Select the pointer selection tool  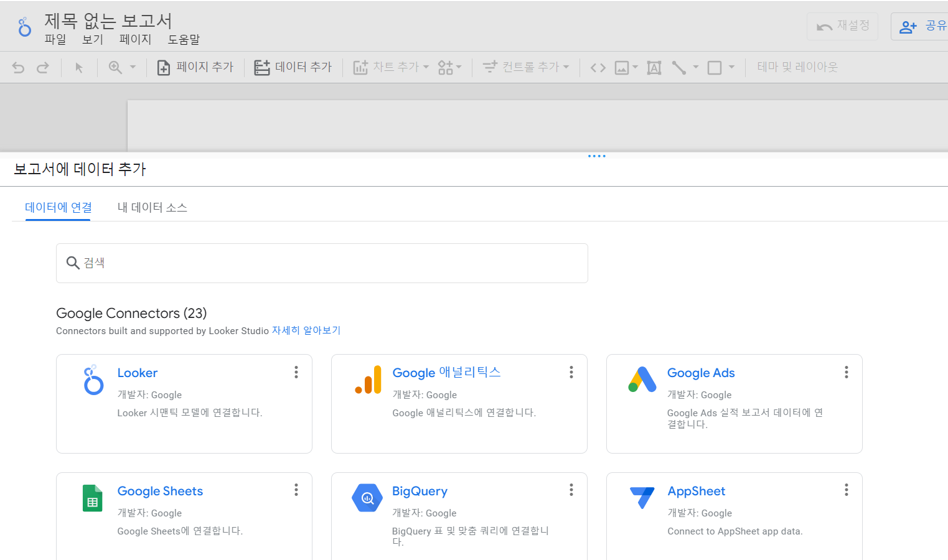[79, 68]
